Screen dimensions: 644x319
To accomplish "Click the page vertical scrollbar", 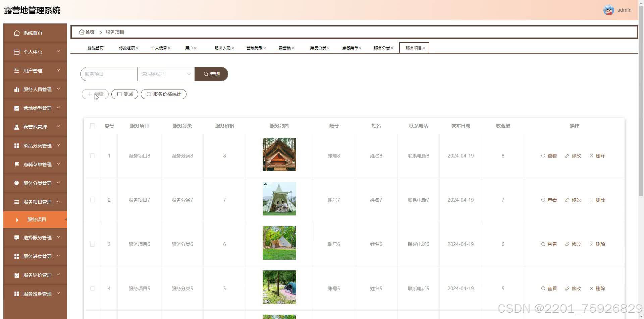I will point(641,101).
